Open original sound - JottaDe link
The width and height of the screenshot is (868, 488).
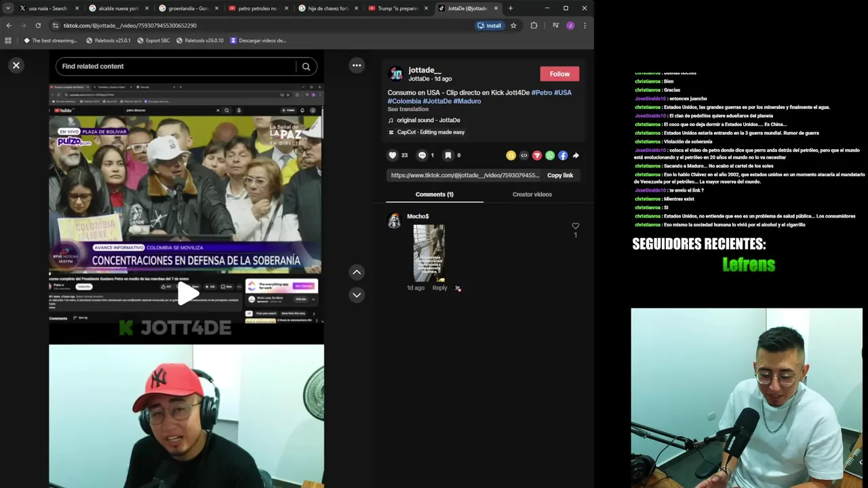point(429,120)
